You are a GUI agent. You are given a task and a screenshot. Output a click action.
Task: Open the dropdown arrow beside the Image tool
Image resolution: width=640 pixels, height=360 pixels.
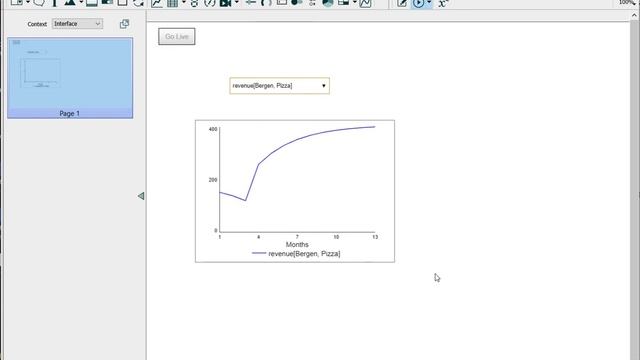tap(81, 3)
